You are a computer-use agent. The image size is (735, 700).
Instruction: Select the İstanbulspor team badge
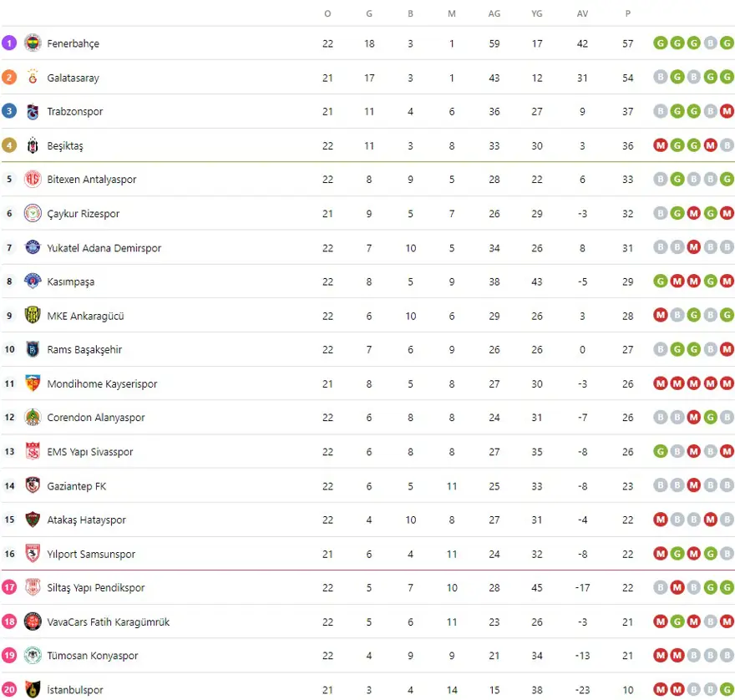click(x=33, y=690)
